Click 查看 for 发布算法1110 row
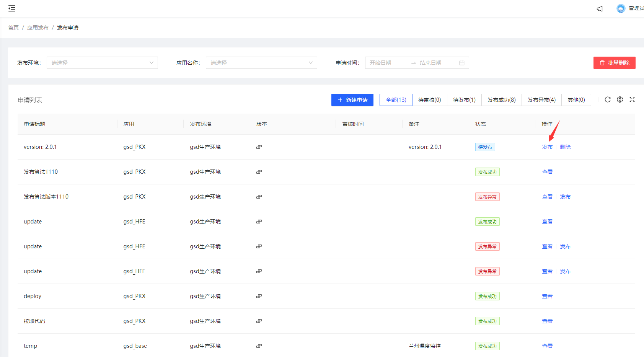644x357 pixels. [547, 172]
